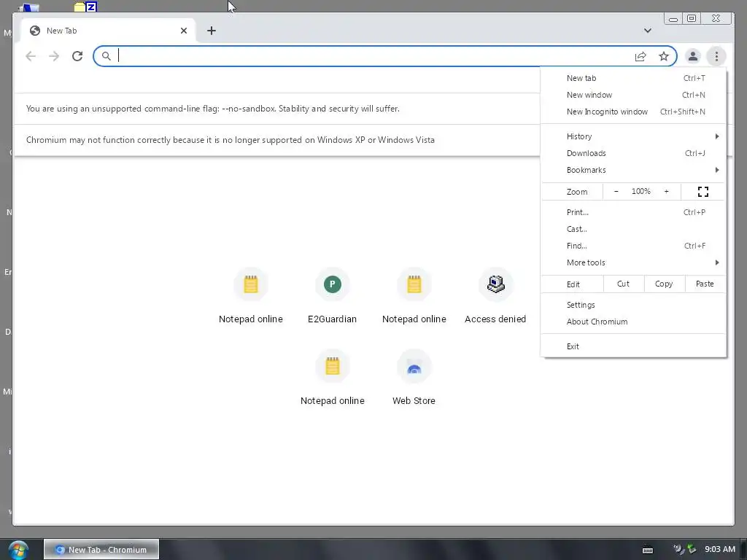
Task: Click the taskbar clock showing 9:03 AM
Action: (x=720, y=550)
